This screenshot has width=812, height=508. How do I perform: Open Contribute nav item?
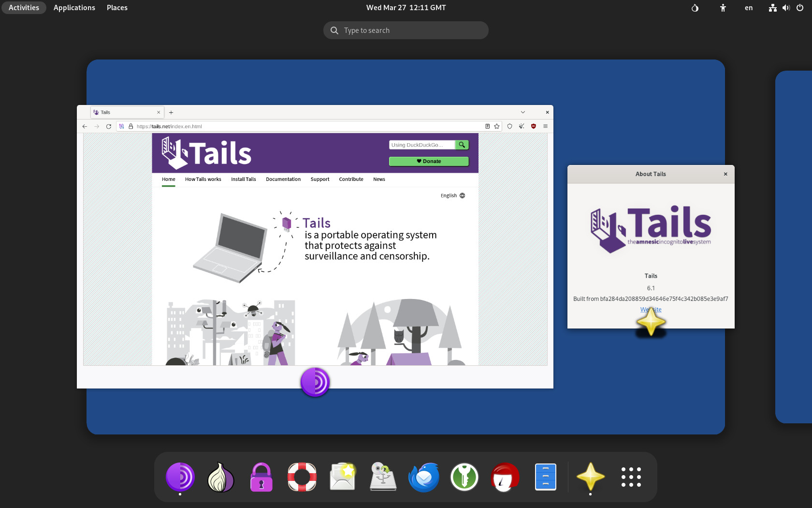(351, 179)
